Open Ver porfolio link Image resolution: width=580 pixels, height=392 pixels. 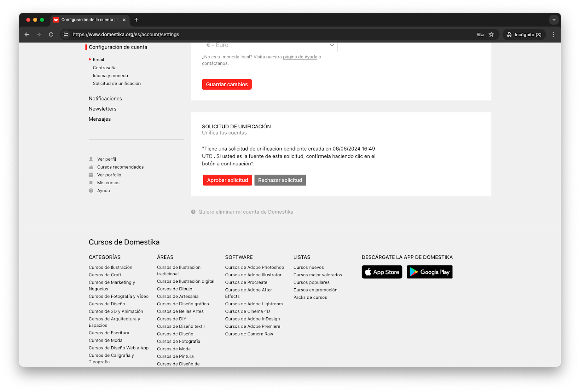coord(109,175)
